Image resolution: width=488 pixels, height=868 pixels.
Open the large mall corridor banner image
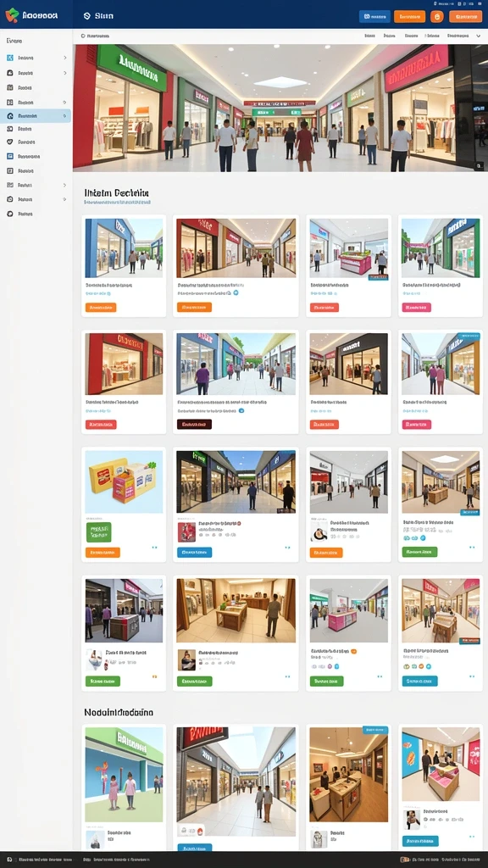pyautogui.click(x=280, y=108)
